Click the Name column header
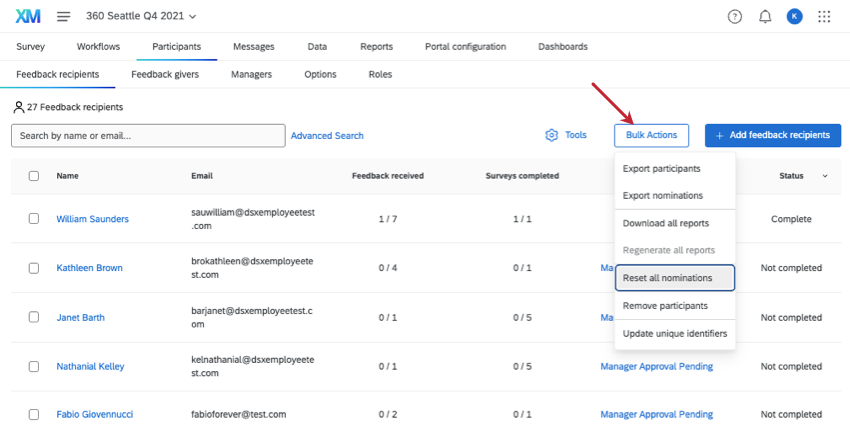The image size is (850, 426). click(67, 176)
